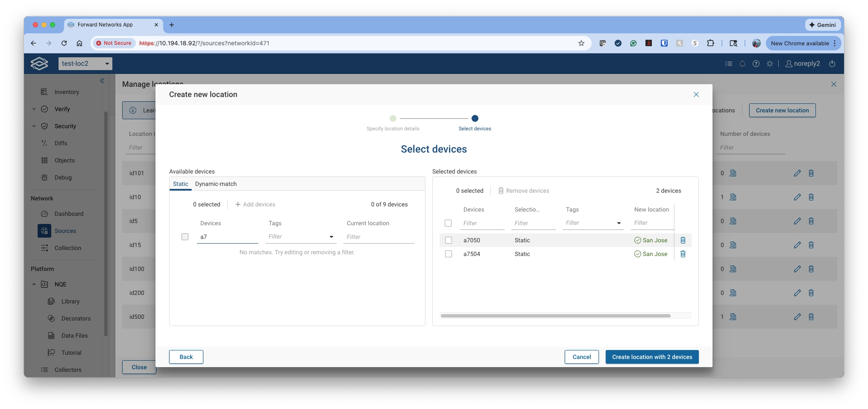Click Create location with 2 devices
Image resolution: width=868 pixels, height=409 pixels.
tap(652, 357)
